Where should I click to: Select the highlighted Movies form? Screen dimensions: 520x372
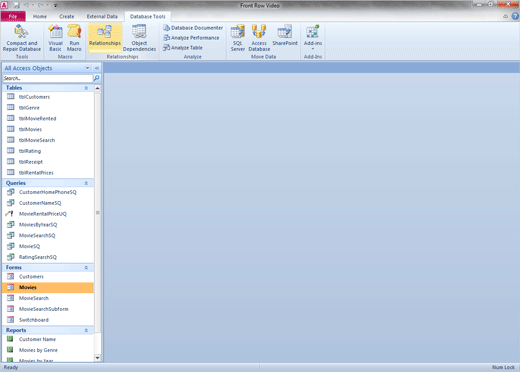tap(48, 287)
